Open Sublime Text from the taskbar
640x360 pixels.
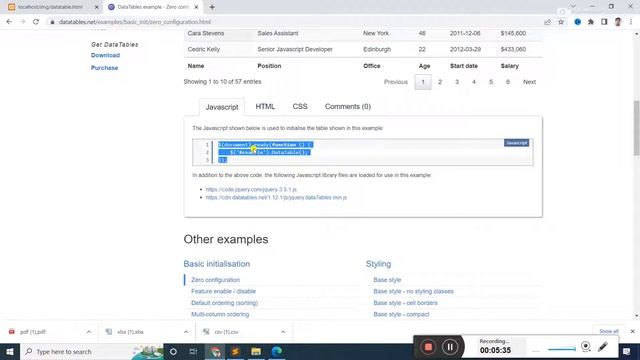(236, 351)
